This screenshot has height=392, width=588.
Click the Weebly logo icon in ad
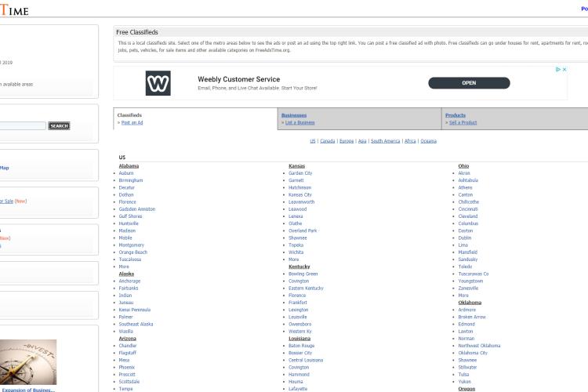[x=158, y=83]
